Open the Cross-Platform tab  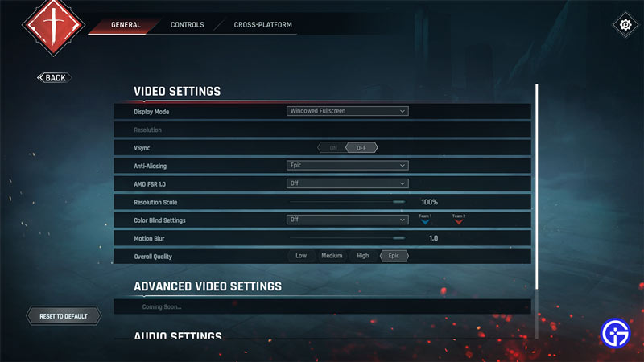[262, 25]
